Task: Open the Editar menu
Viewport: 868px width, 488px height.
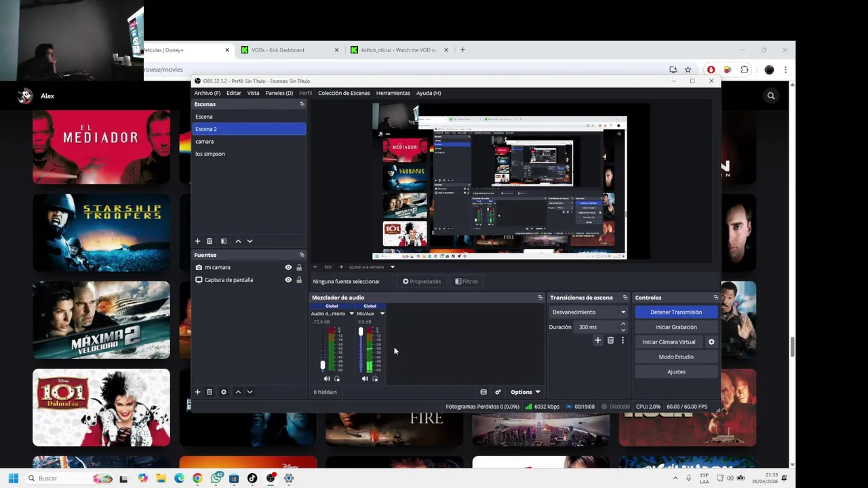Action: (234, 93)
